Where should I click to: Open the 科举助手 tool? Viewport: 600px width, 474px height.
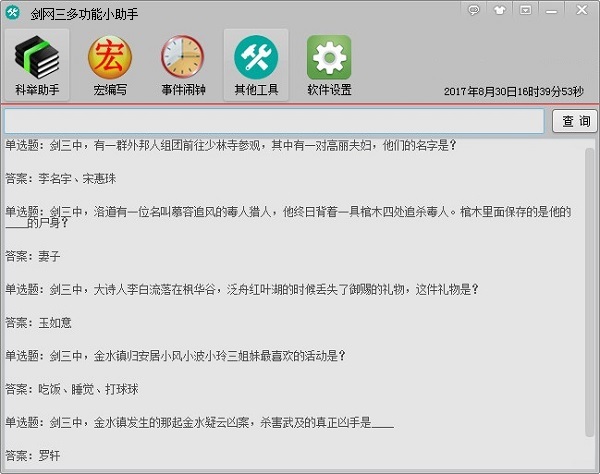pyautogui.click(x=37, y=65)
